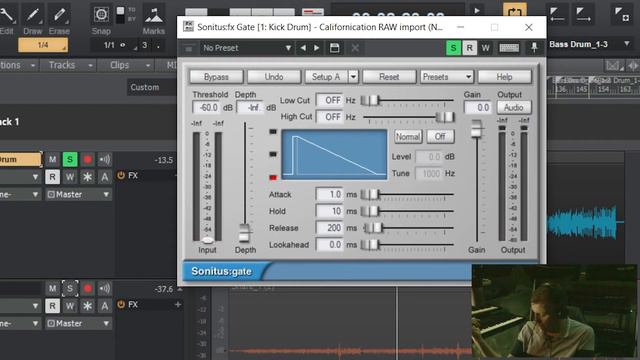Toggle the Snap tool icon

[101, 15]
